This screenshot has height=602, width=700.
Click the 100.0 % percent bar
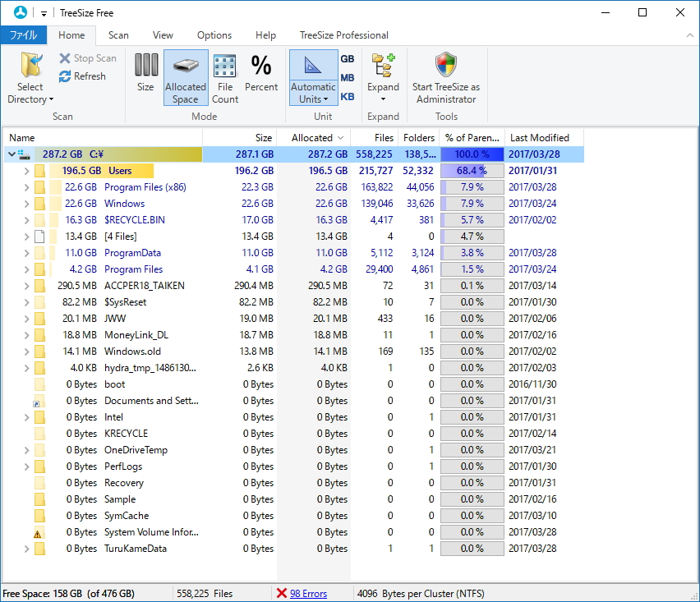[x=472, y=154]
